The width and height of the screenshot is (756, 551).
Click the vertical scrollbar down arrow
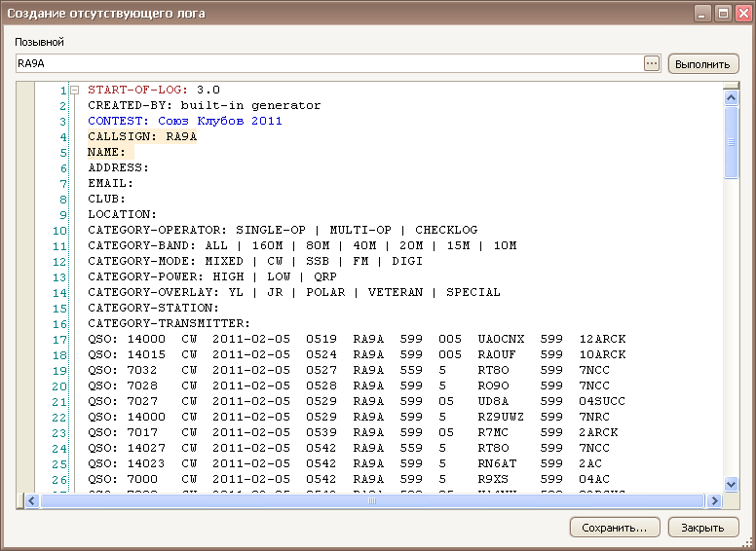coord(731,484)
